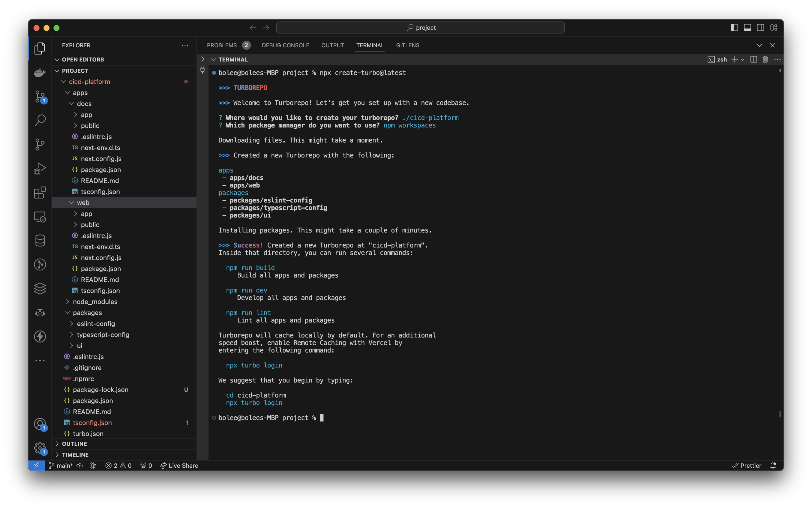Click the main* branch indicator
The width and height of the screenshot is (812, 508).
[x=61, y=466]
